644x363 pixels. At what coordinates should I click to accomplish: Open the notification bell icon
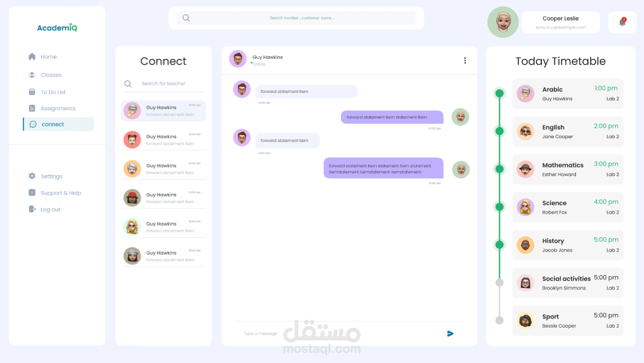[622, 22]
